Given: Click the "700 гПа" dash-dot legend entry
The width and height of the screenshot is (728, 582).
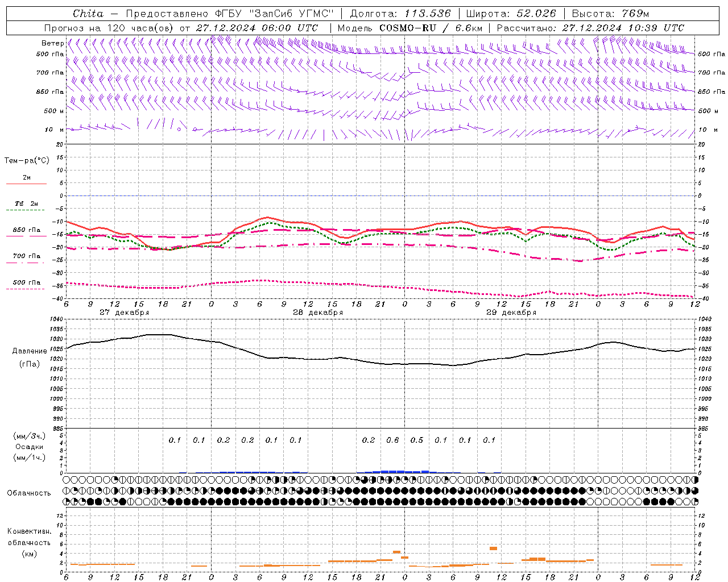Looking at the screenshot, I should (x=26, y=259).
